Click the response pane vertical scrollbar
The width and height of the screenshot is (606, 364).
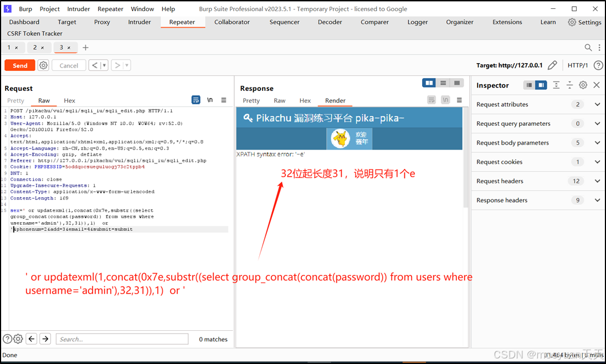click(x=466, y=158)
